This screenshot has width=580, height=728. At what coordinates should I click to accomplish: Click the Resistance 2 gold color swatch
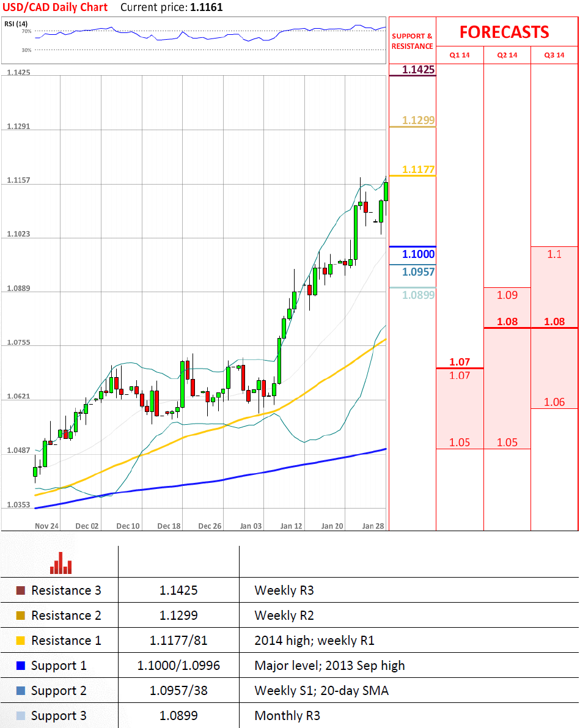pyautogui.click(x=21, y=616)
